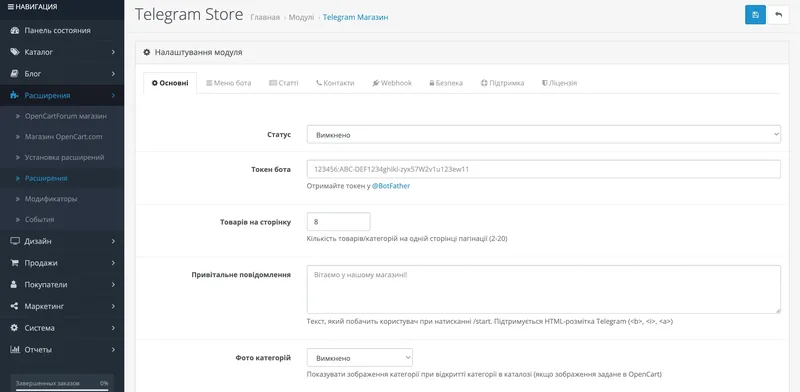Open the Контакти tab
The image size is (800, 392).
(335, 83)
